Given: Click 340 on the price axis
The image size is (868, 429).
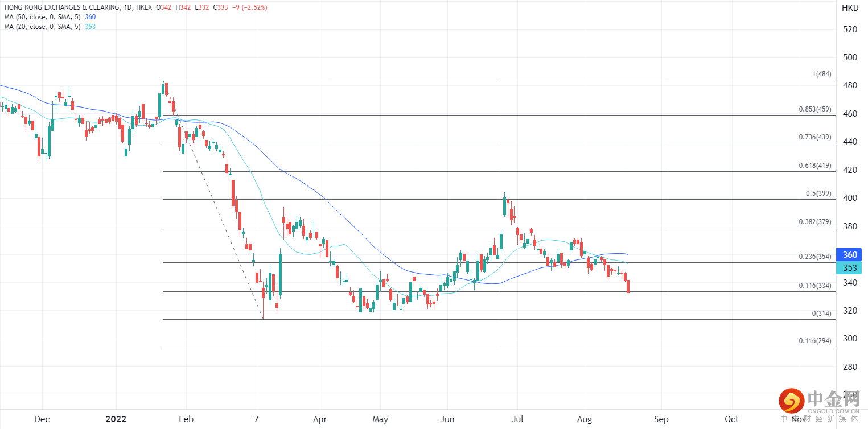Looking at the screenshot, I should (850, 283).
